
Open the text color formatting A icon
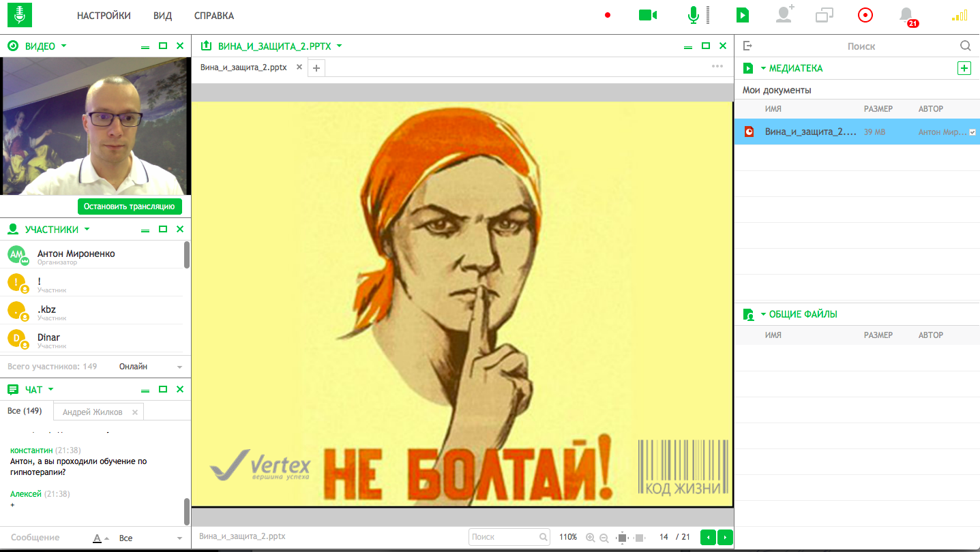[x=98, y=538]
